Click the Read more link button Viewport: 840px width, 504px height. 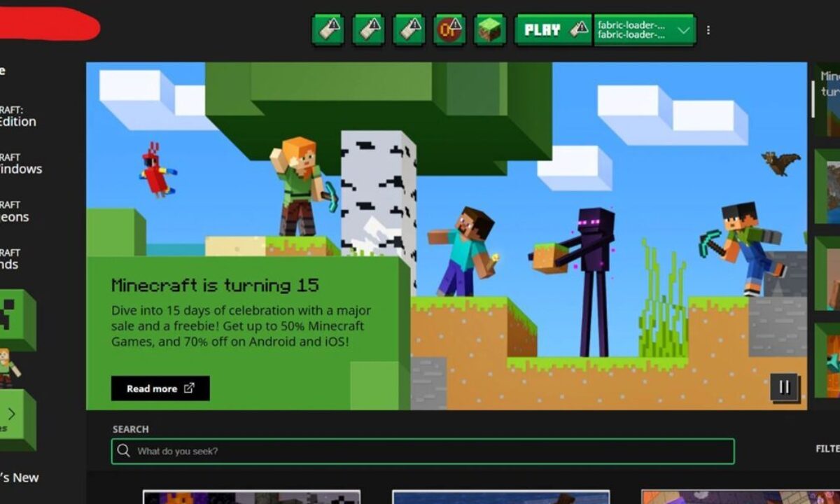point(160,388)
